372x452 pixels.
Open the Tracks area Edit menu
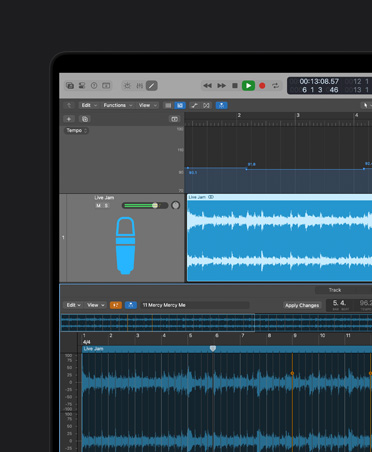coord(89,105)
